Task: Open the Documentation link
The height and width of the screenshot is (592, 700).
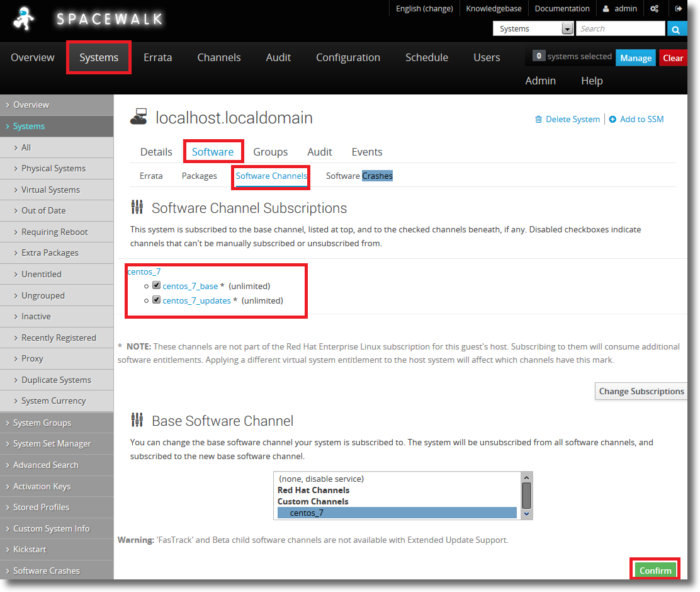Action: pos(562,8)
